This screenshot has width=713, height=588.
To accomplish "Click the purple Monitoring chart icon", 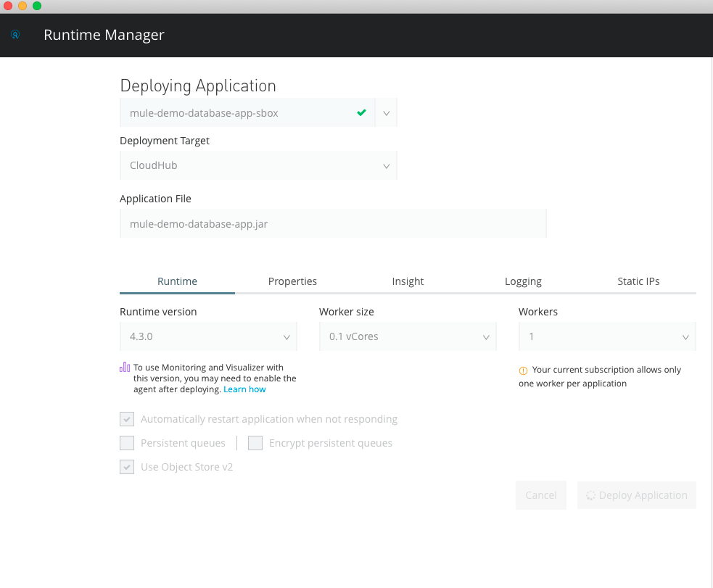I will (x=125, y=367).
